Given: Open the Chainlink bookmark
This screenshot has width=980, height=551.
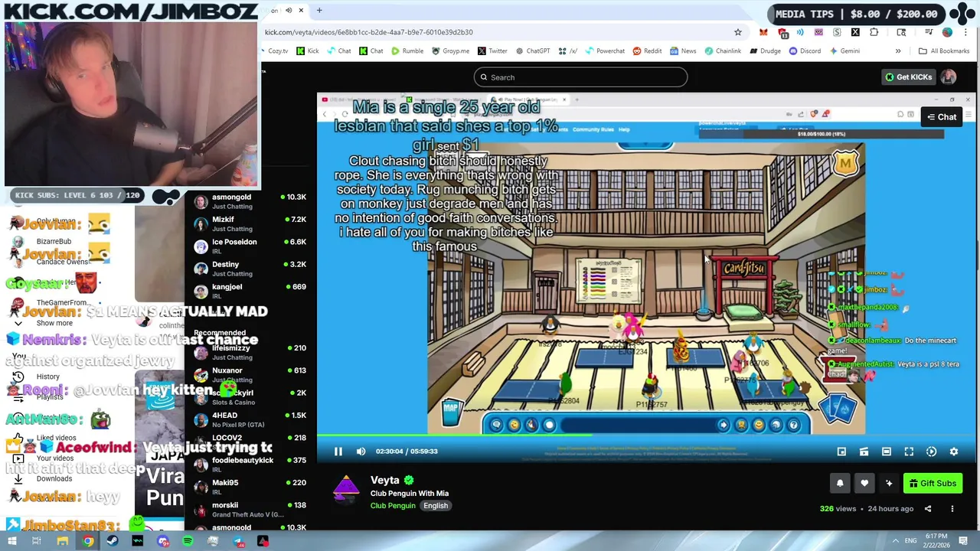Looking at the screenshot, I should (722, 51).
